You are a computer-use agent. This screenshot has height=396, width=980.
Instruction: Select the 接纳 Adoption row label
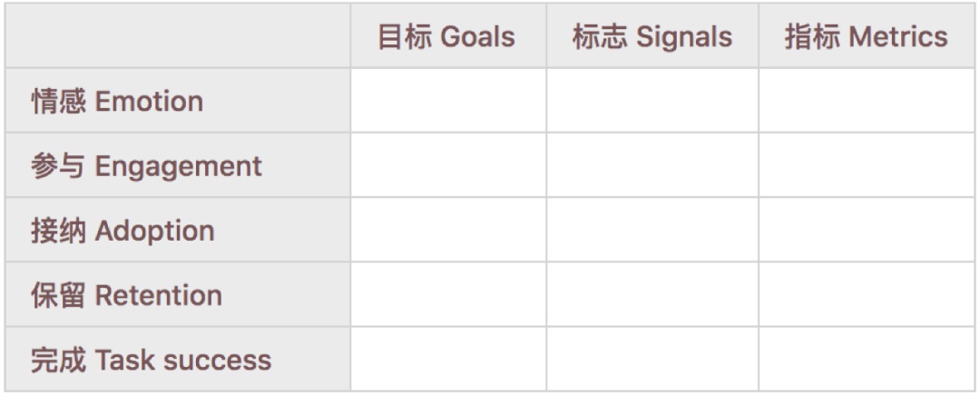[x=122, y=231]
